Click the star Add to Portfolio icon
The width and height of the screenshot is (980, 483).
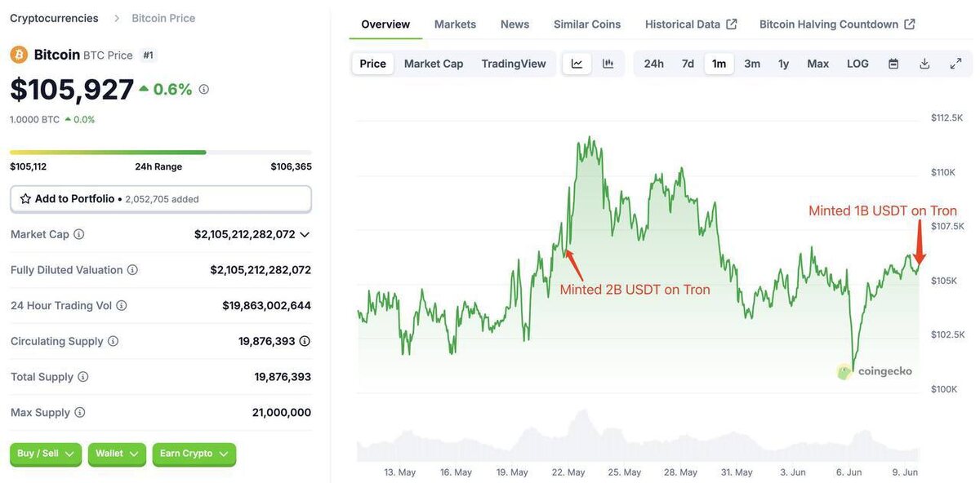(x=25, y=199)
